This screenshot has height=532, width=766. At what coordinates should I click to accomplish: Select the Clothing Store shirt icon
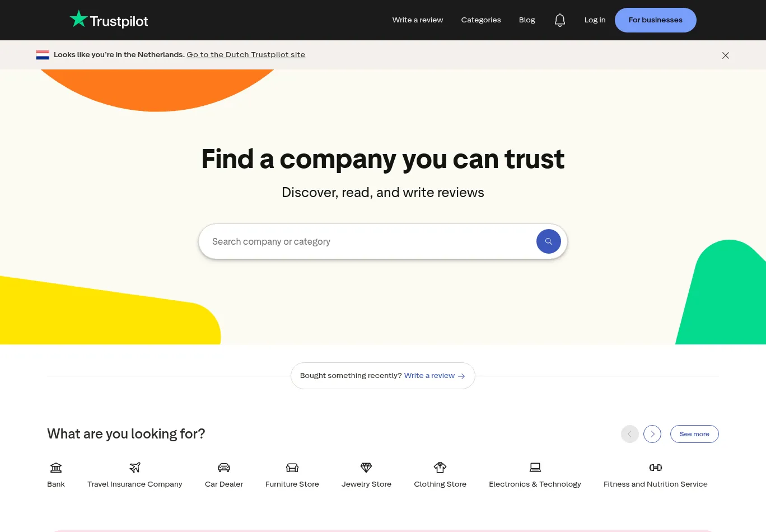tap(440, 468)
